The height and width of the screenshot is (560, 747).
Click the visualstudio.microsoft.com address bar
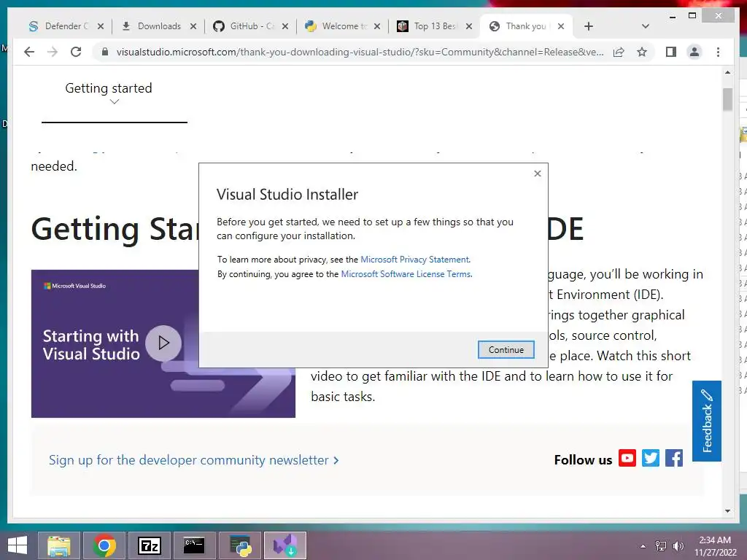pos(360,52)
